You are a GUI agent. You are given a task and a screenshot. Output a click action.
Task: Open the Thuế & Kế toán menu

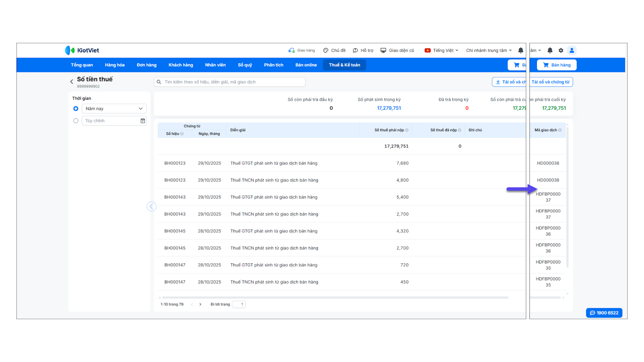click(x=344, y=65)
